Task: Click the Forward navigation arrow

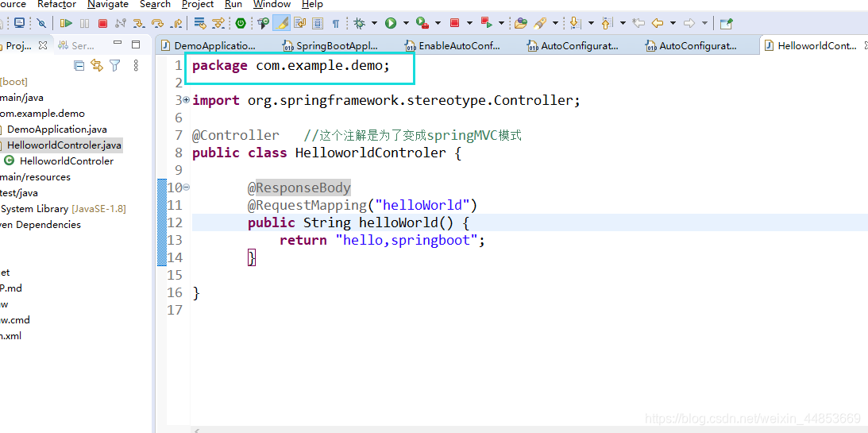Action: (689, 23)
